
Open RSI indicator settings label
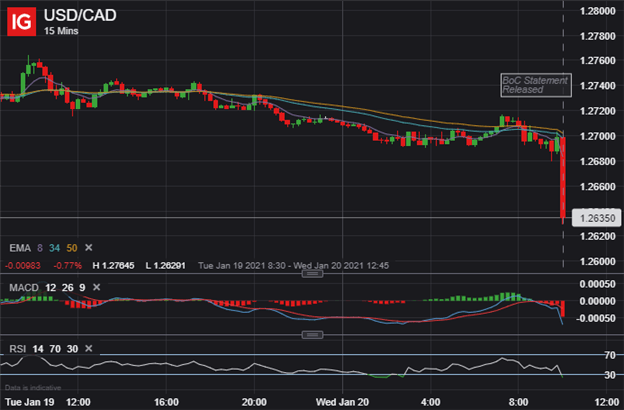click(x=18, y=349)
